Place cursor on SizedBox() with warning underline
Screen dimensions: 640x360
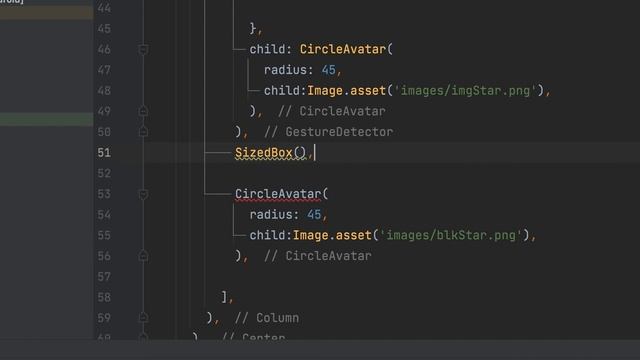[271, 153]
